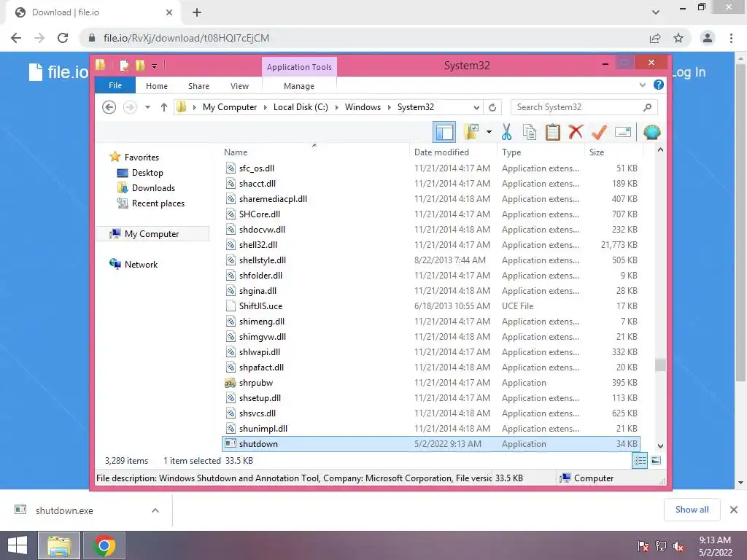Close the downloads bar
Image resolution: width=747 pixels, height=560 pixels.
[734, 510]
